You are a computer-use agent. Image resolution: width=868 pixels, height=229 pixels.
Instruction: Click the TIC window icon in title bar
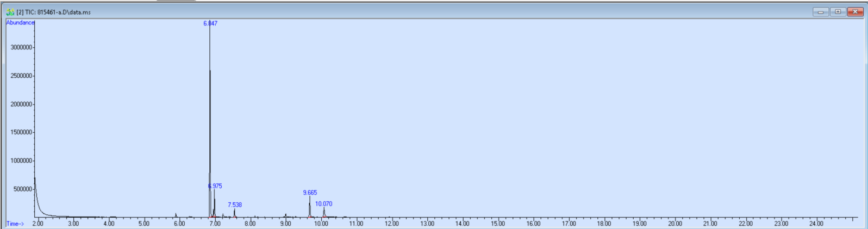(x=10, y=12)
